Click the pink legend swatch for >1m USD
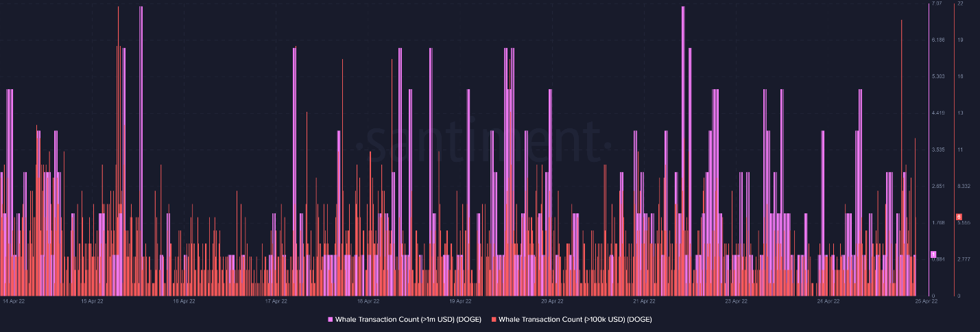 [331, 320]
